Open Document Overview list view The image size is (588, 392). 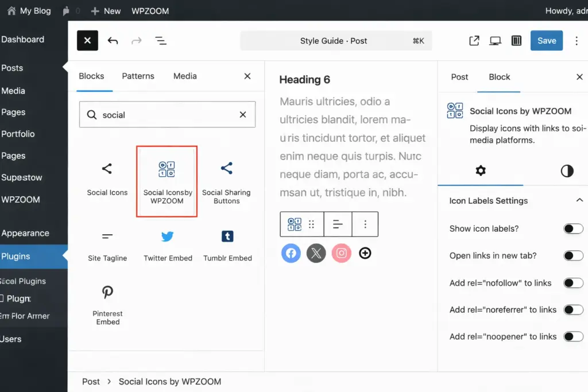161,41
